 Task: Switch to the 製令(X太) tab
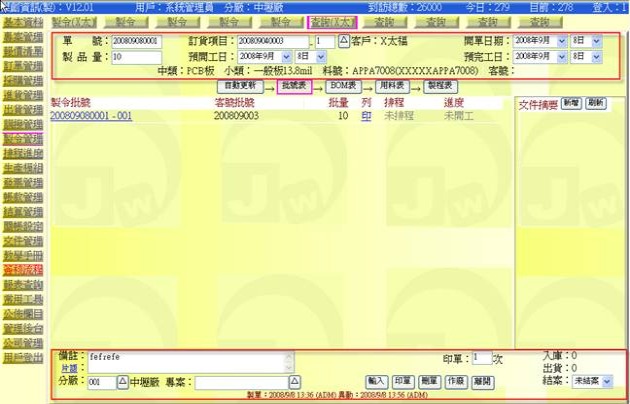tap(74, 21)
